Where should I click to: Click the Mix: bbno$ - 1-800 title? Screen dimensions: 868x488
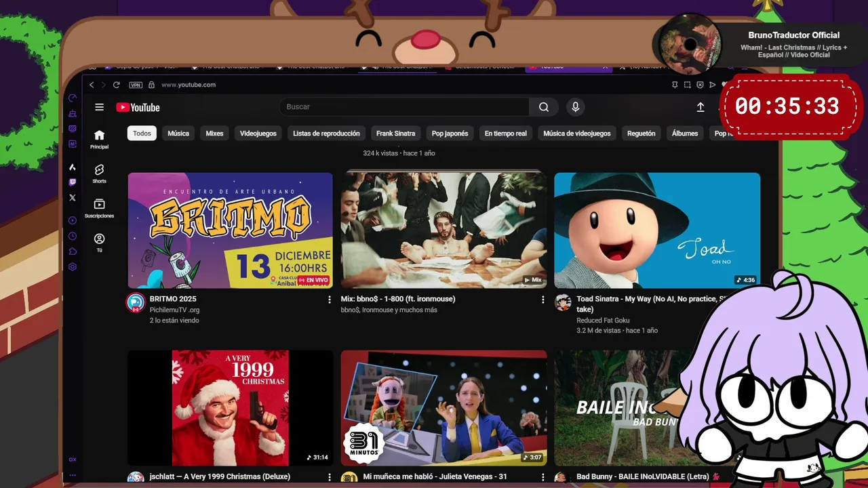pyautogui.click(x=398, y=299)
